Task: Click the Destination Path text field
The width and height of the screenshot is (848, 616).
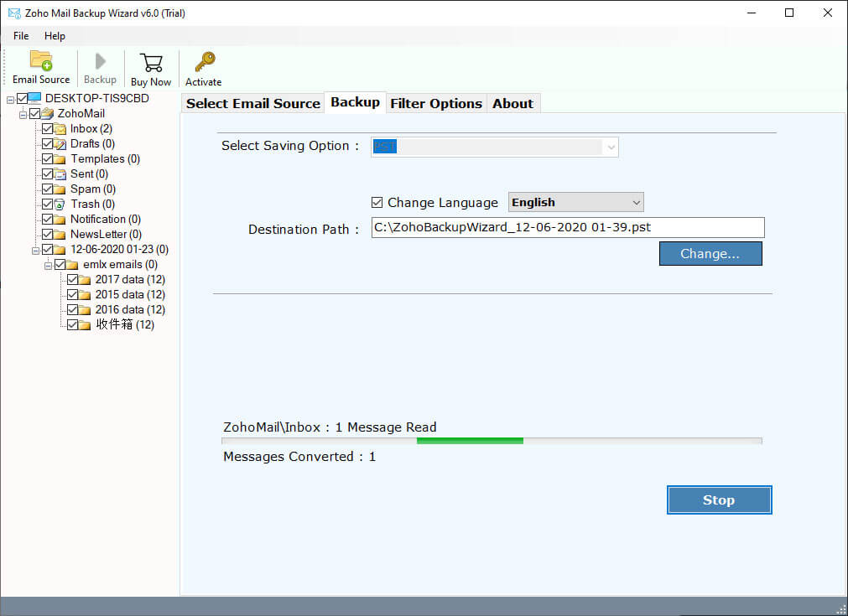Action: [568, 227]
